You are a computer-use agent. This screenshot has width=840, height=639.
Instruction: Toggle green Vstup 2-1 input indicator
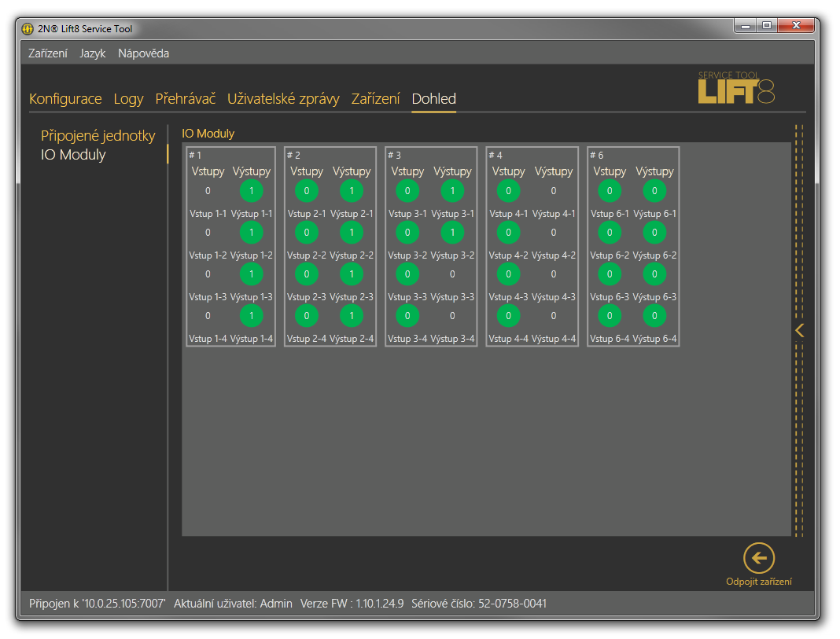(x=307, y=191)
